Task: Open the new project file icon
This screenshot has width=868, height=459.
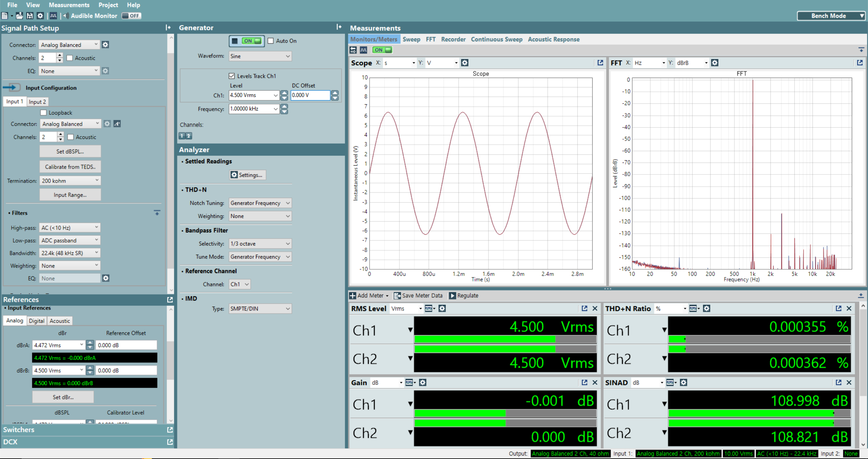Action: pyautogui.click(x=5, y=16)
